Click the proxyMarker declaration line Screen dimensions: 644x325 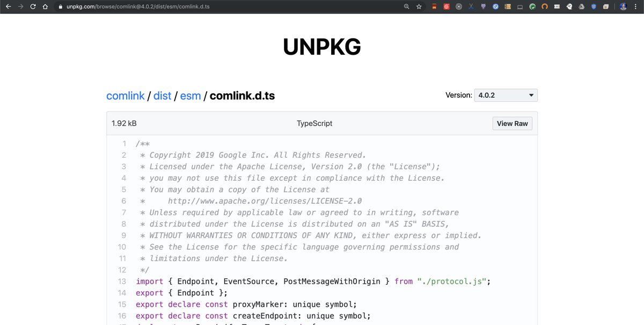[x=246, y=305]
